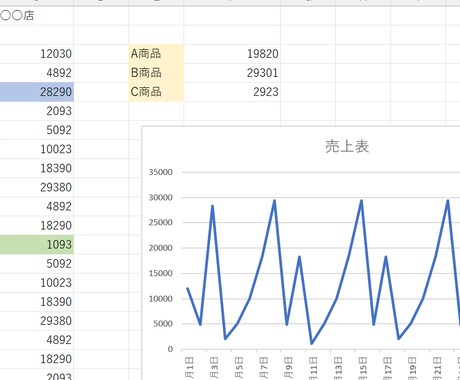
Task: Click the cell with value 19820
Action: (x=232, y=54)
